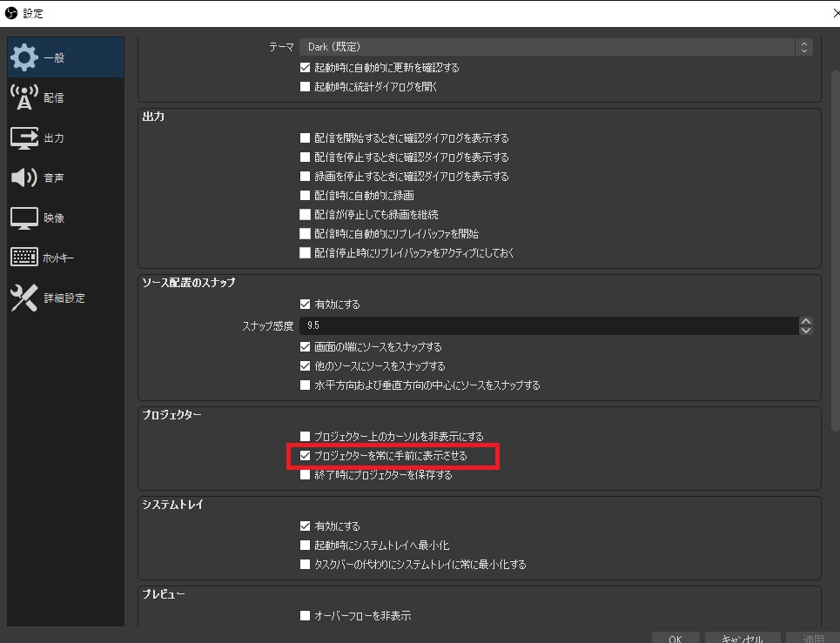The image size is (840, 643).
Task: Enable 配信時に自動的にリプレイバッファを開始 checkbox
Action: coord(306,233)
